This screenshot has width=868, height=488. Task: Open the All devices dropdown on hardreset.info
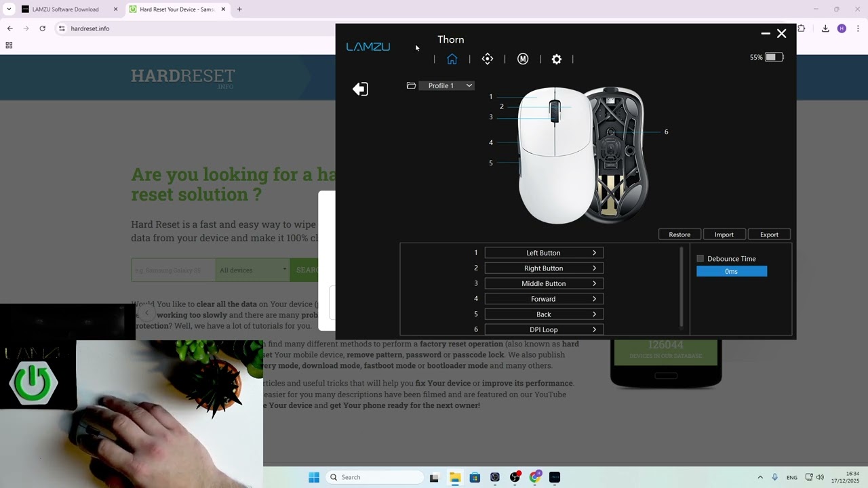point(253,270)
